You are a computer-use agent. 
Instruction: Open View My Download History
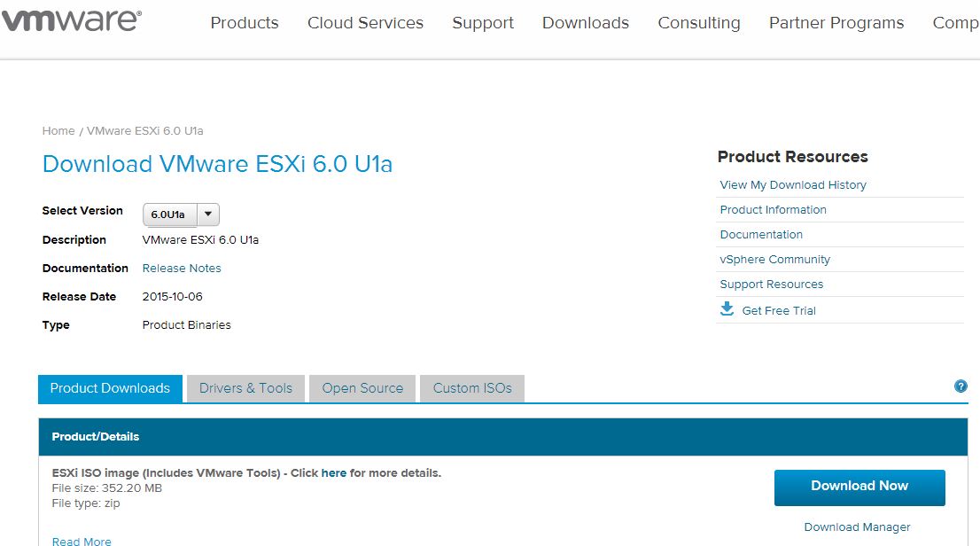click(x=793, y=185)
